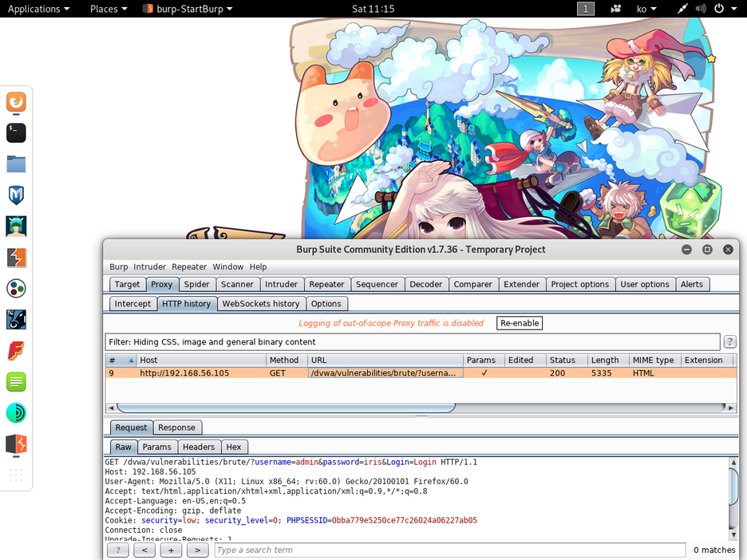Click vertical scrollbar of raw request pane
747x560 pixels.
pos(733,486)
